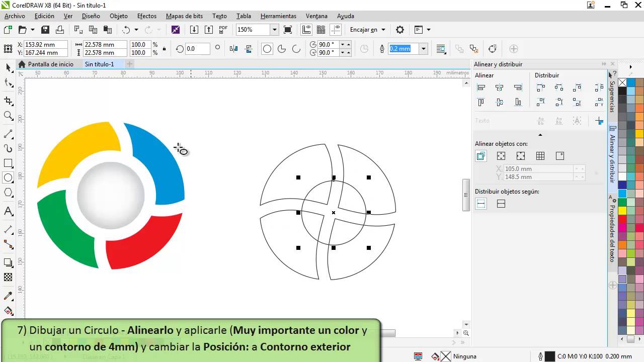
Task: Open the Mapas de bits menu
Action: [184, 16]
